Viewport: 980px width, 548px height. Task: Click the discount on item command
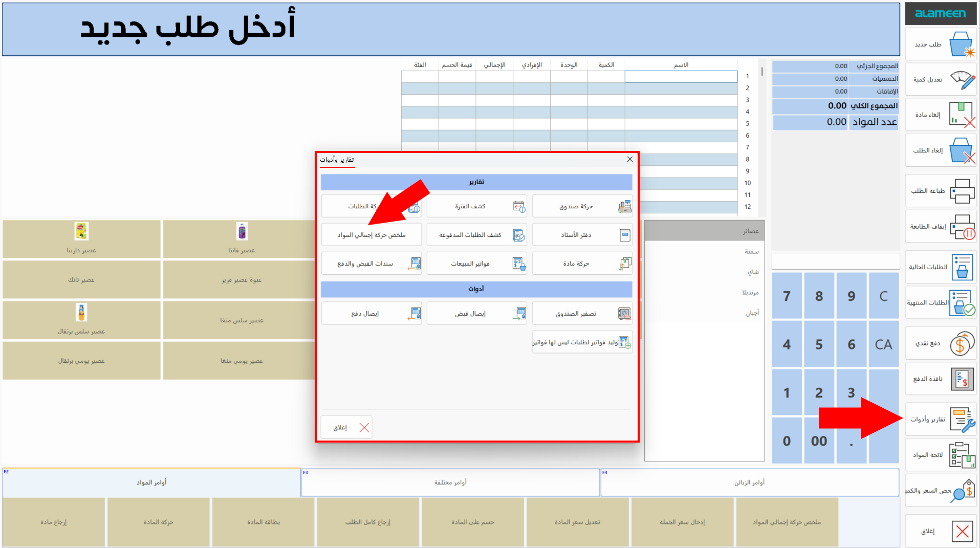pyautogui.click(x=473, y=522)
